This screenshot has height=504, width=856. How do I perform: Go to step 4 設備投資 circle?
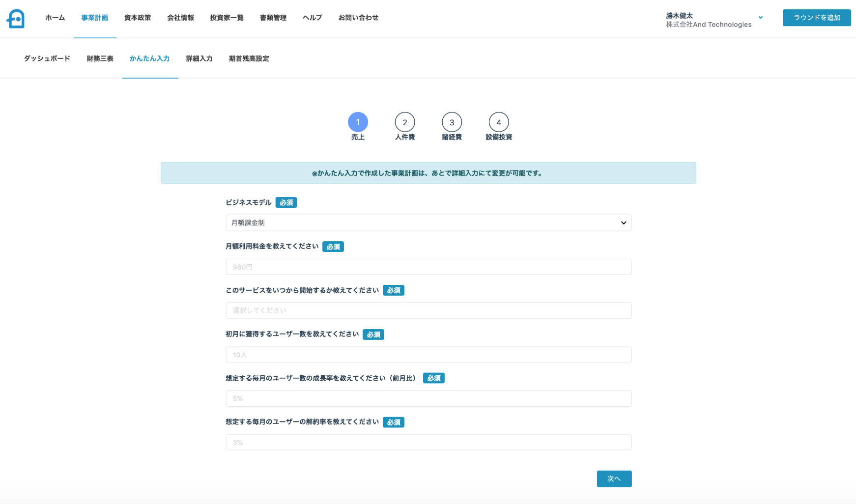(x=499, y=122)
